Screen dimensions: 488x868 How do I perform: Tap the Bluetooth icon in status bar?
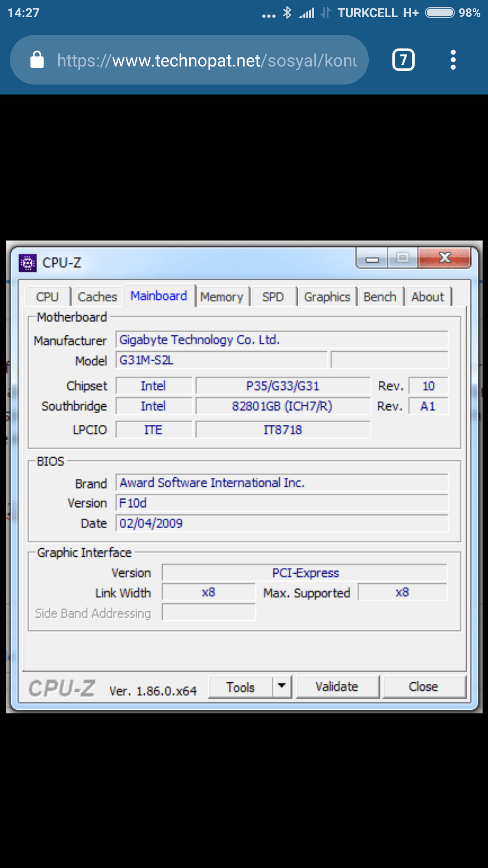point(287,12)
